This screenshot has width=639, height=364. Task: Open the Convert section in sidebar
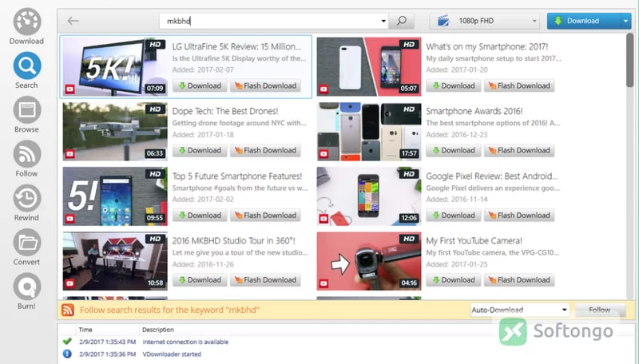[x=27, y=247]
